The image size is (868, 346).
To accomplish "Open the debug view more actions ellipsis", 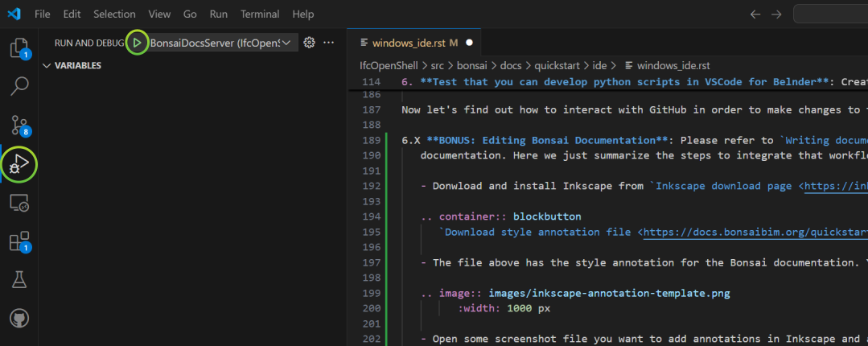I will (x=329, y=43).
